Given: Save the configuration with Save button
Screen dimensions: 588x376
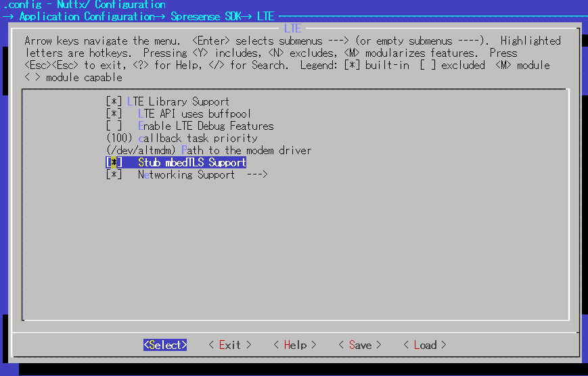Looking at the screenshot, I should coord(360,345).
